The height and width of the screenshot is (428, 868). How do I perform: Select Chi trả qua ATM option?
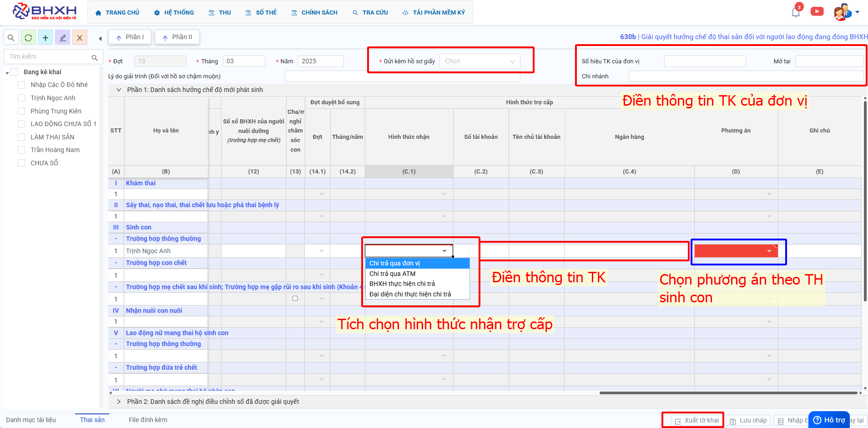coord(417,274)
